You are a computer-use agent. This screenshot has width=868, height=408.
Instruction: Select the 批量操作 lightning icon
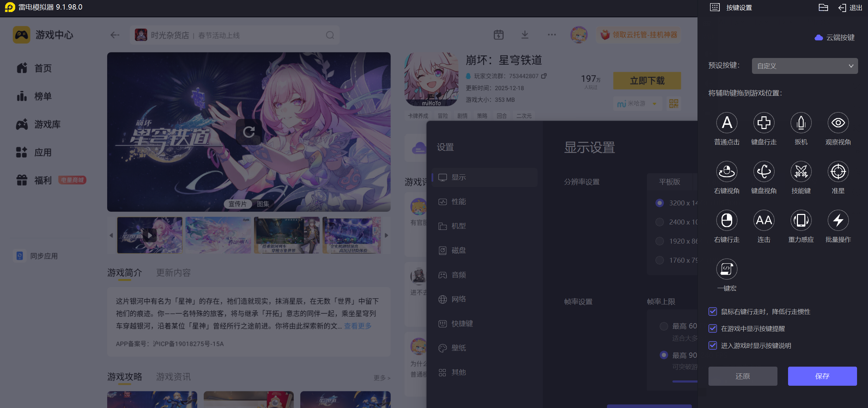point(838,221)
